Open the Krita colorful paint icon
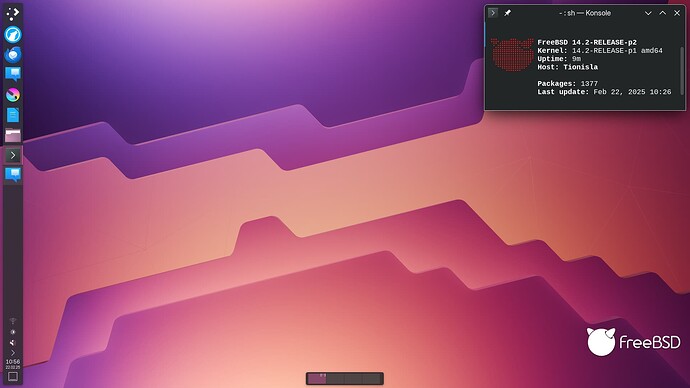 pyautogui.click(x=13, y=95)
